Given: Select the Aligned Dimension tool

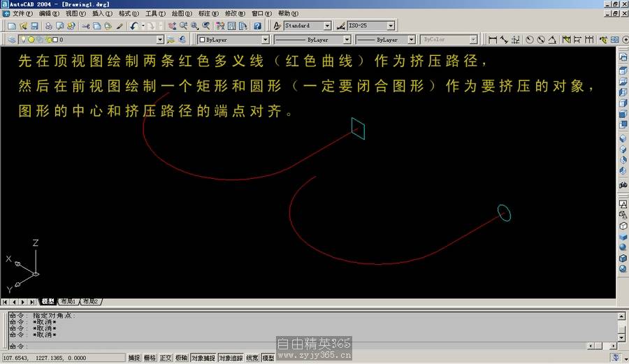Looking at the screenshot, I should point(504,40).
